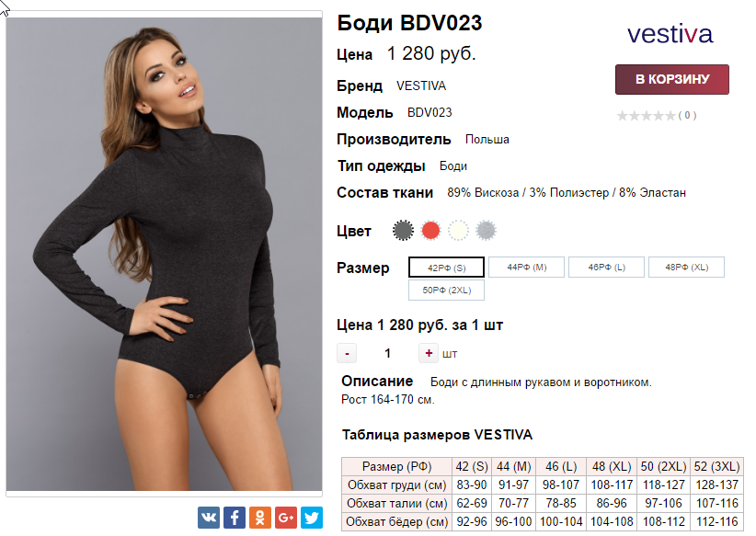Click the bodysuit product photo
Viewport: 756px width, 536px height.
[x=164, y=254]
